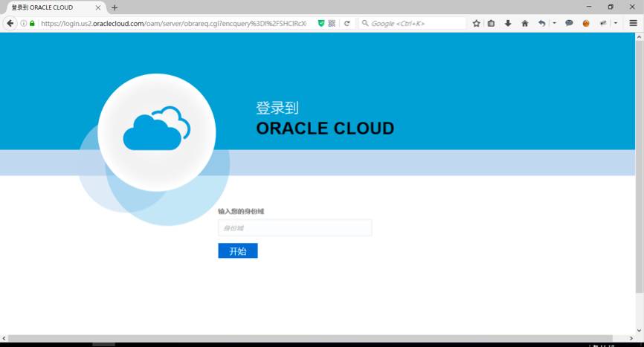Go to home page via house icon

(x=525, y=23)
